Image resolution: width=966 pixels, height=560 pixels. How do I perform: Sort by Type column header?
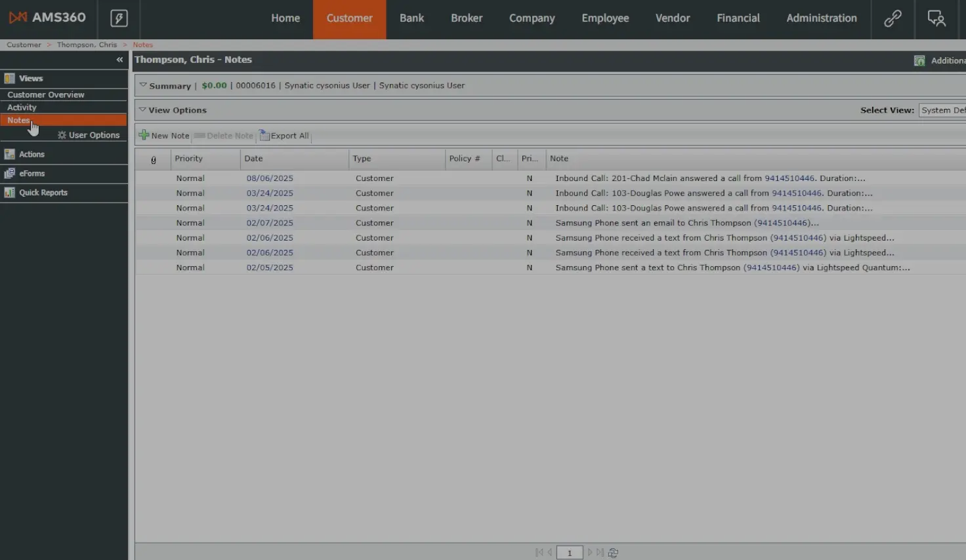pos(397,159)
